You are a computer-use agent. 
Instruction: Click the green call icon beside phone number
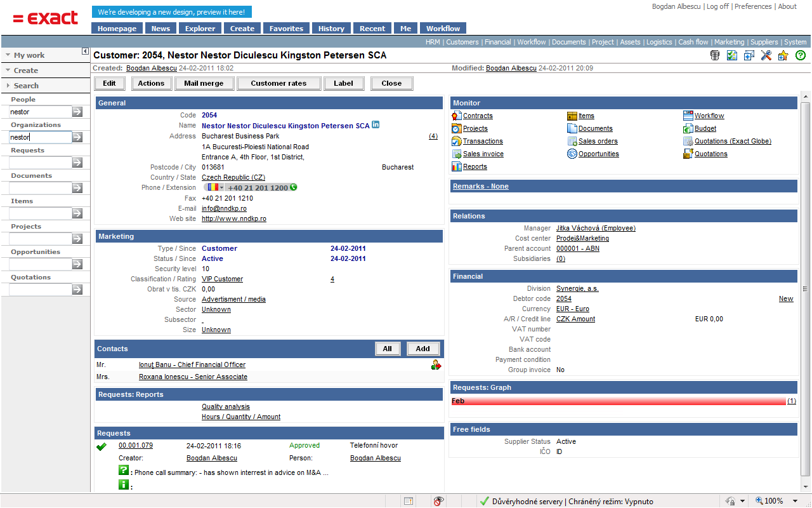coord(293,187)
